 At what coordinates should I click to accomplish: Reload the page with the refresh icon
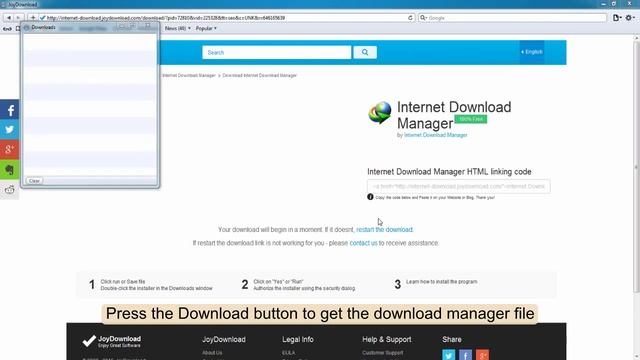point(410,18)
